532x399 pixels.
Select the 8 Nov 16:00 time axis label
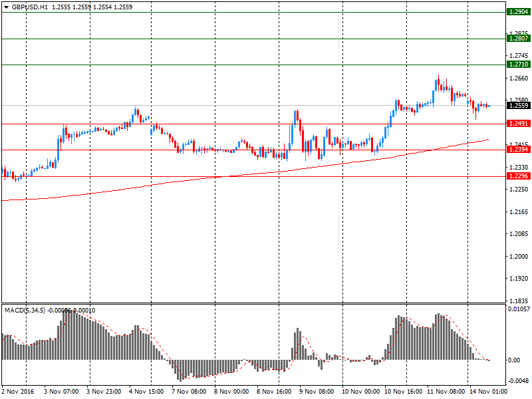[x=274, y=392]
